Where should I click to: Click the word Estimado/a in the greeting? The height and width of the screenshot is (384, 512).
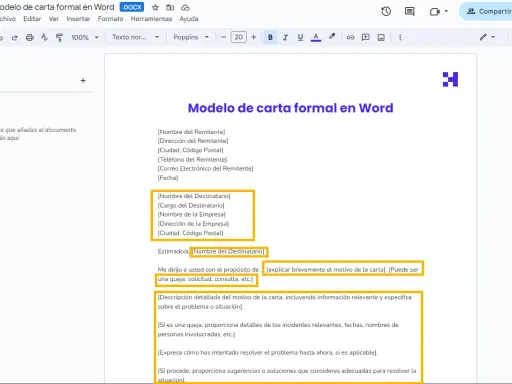173,251
